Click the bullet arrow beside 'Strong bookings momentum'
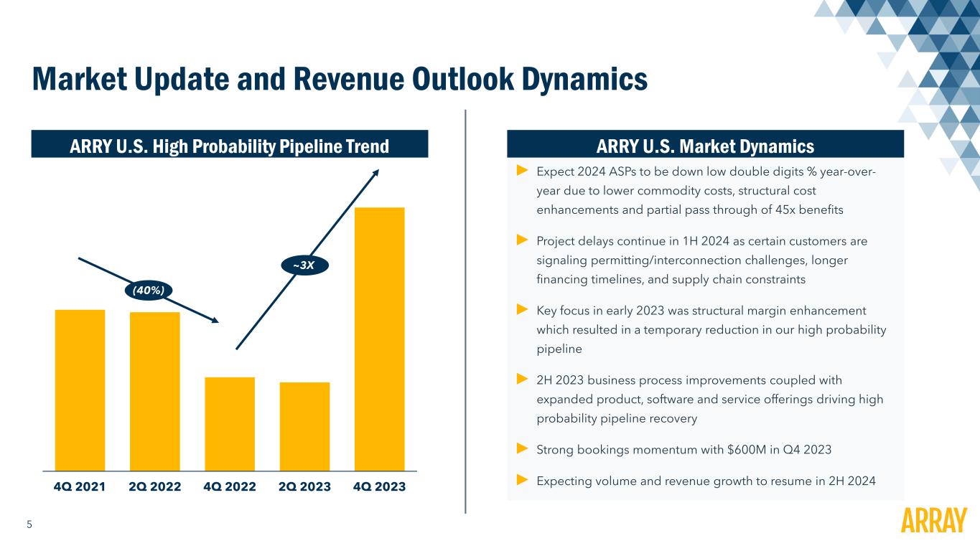This screenshot has height=551, width=980. click(522, 449)
